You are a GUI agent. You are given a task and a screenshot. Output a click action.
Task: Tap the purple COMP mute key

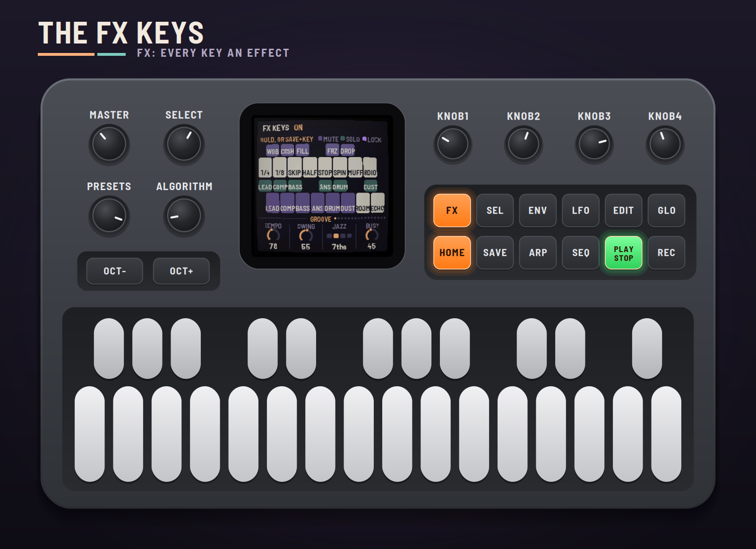pos(287,203)
